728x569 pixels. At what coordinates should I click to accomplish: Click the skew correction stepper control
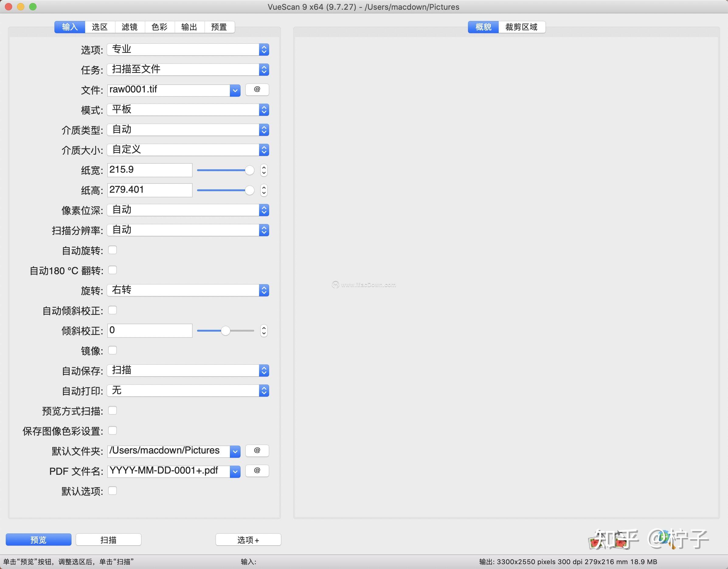coord(263,330)
